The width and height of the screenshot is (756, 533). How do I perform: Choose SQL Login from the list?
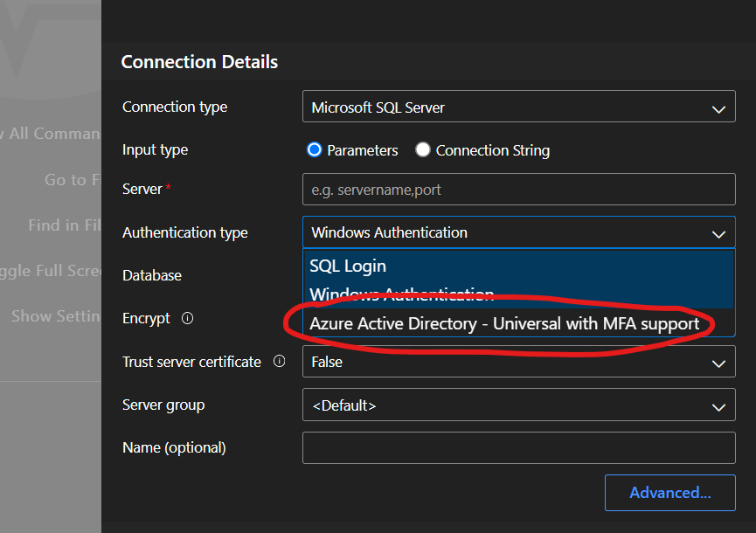click(x=519, y=266)
